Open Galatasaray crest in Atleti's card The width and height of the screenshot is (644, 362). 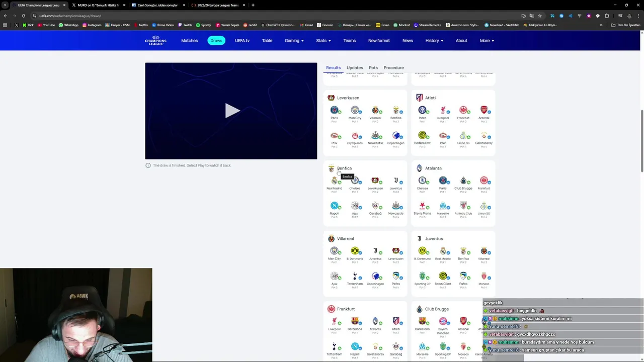484,136
